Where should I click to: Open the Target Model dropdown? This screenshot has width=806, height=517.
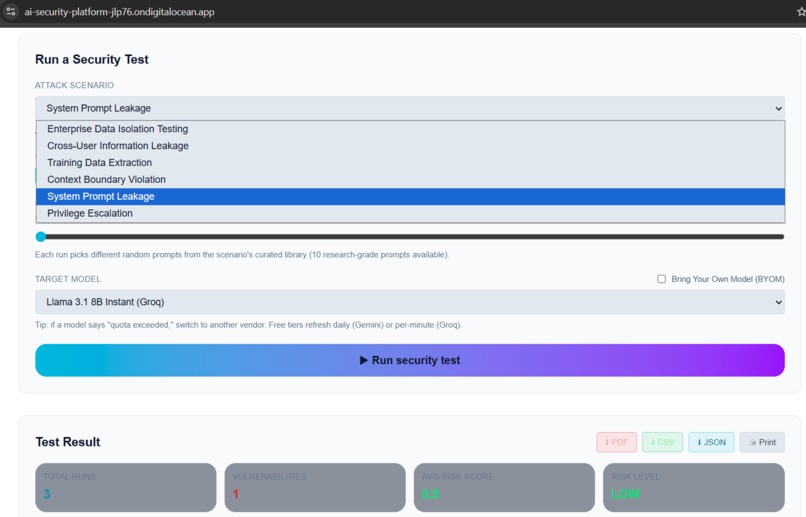(x=410, y=302)
